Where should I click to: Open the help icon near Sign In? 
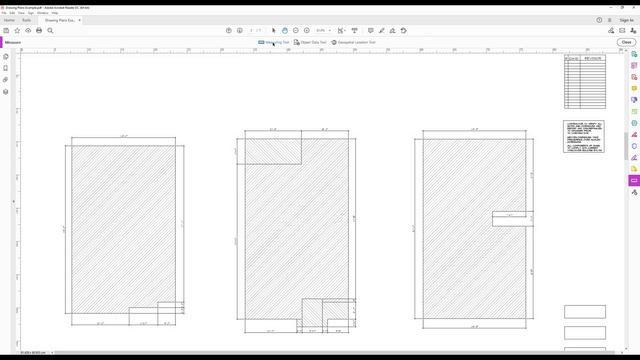coord(599,20)
